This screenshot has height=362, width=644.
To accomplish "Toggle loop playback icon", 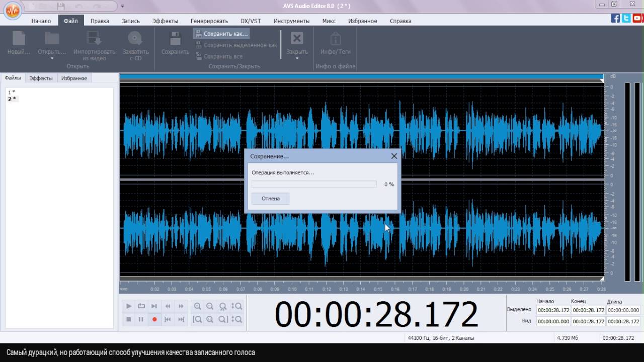I will point(141,306).
